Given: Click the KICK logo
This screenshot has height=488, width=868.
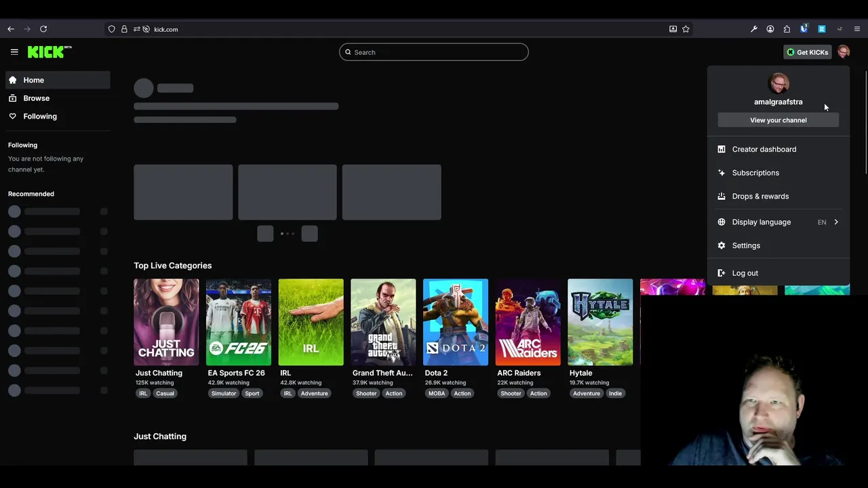Looking at the screenshot, I should tap(50, 52).
